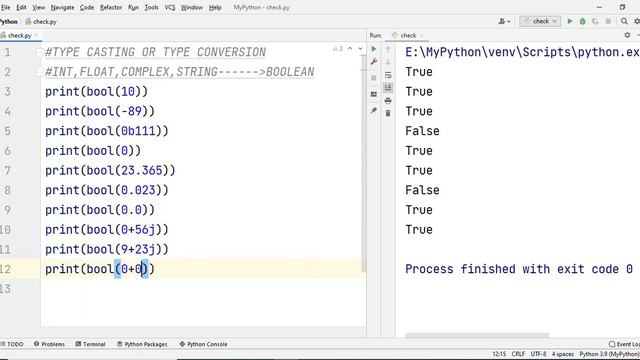
Task: Open the Event Log tool window
Action: pyautogui.click(x=624, y=344)
